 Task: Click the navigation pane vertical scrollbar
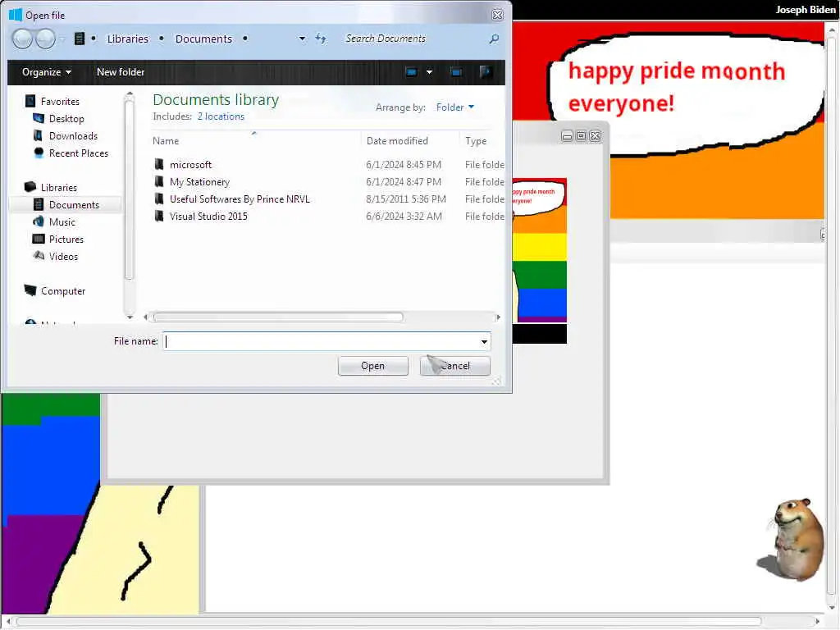pyautogui.click(x=129, y=189)
